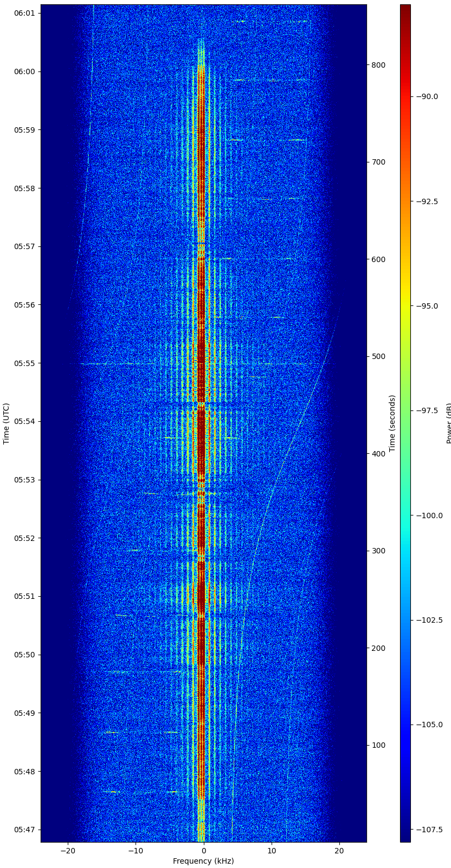The height and width of the screenshot is (868, 451).
Task: Click the 0 kHz frequency tick label
Action: coord(204,851)
